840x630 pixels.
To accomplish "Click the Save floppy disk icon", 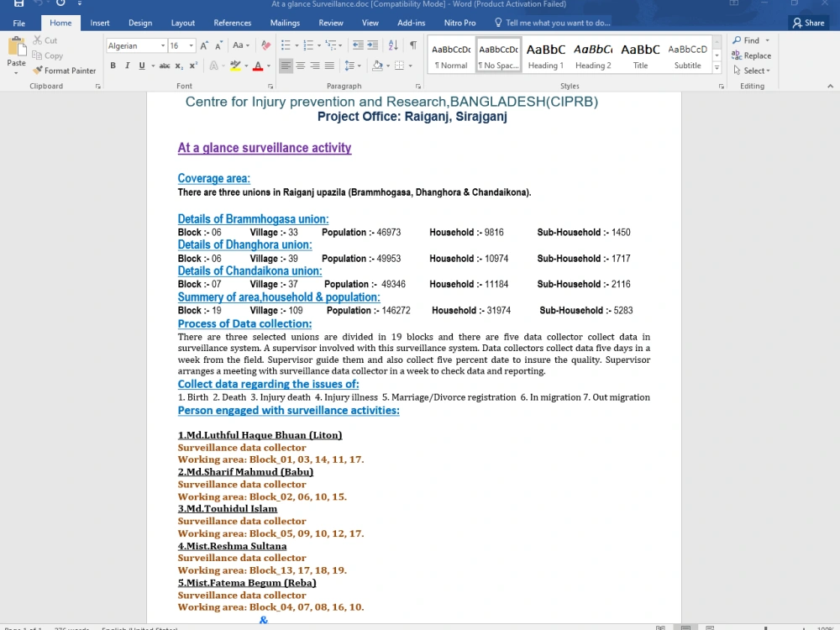I will 18,3.
